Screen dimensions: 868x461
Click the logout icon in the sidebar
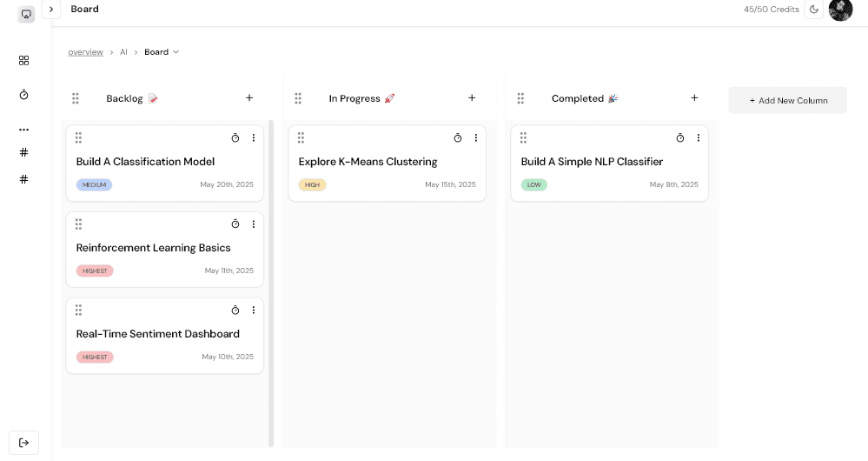coord(23,443)
